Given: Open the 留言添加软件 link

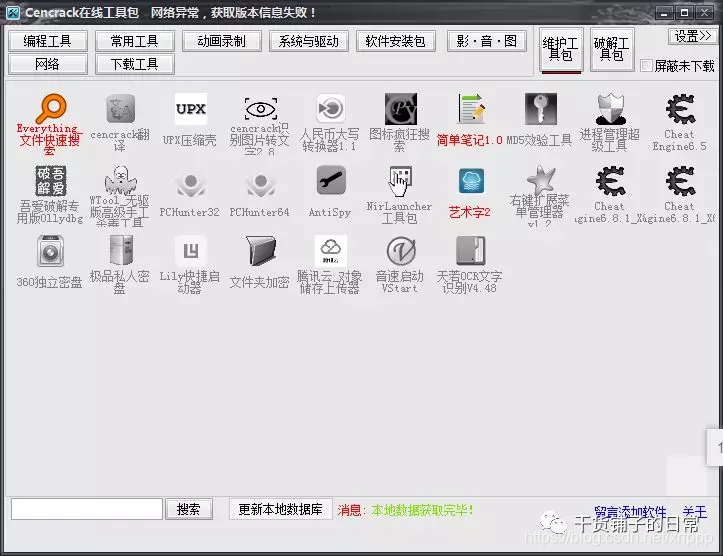Looking at the screenshot, I should click(630, 512).
